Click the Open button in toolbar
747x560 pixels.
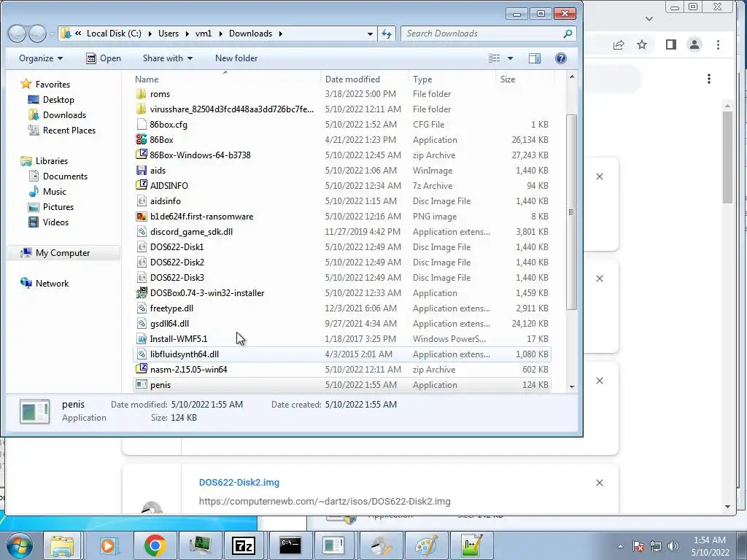[x=104, y=58]
